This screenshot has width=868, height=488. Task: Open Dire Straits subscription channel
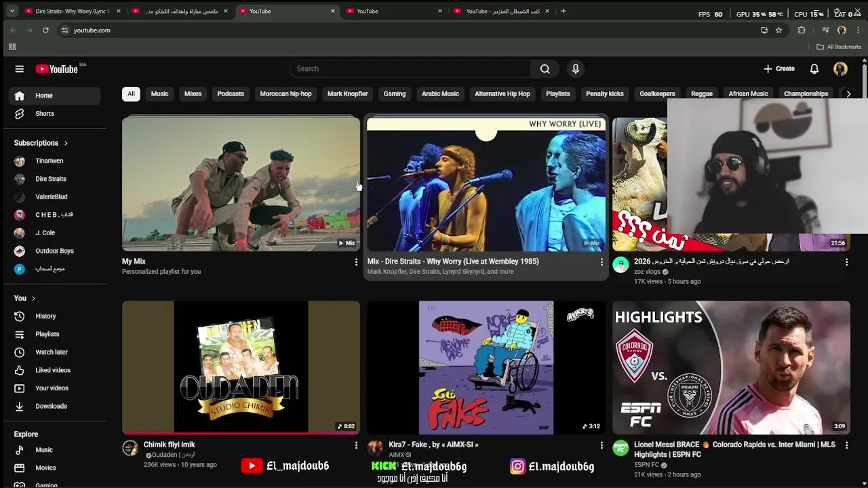pos(54,179)
